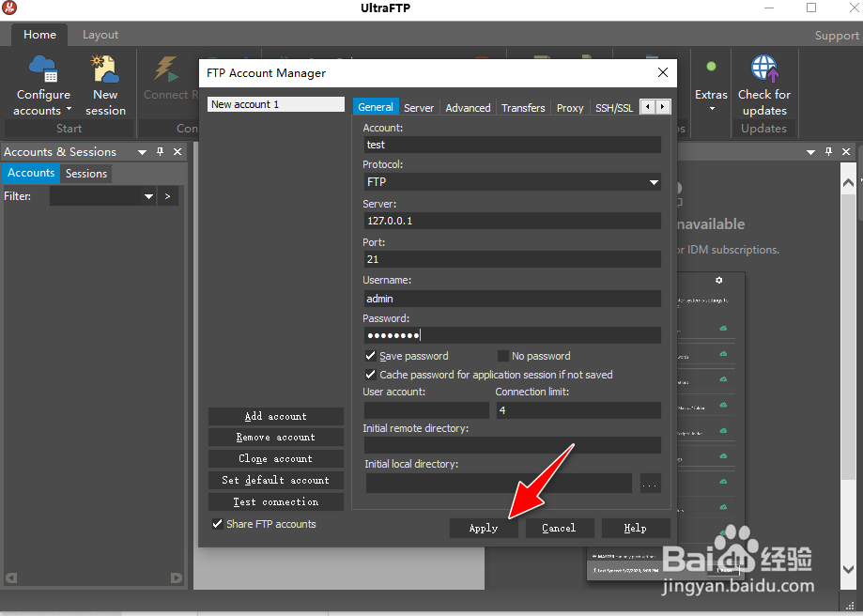Click the Remove account button
The image size is (863, 616).
[x=276, y=437]
